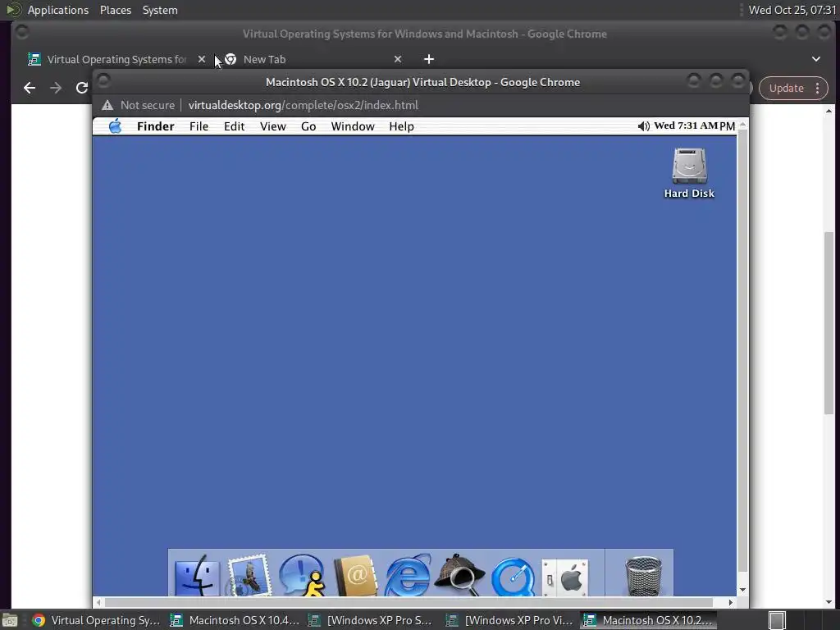Open the Hard Disk desktop icon
The image size is (840, 630).
pyautogui.click(x=689, y=172)
